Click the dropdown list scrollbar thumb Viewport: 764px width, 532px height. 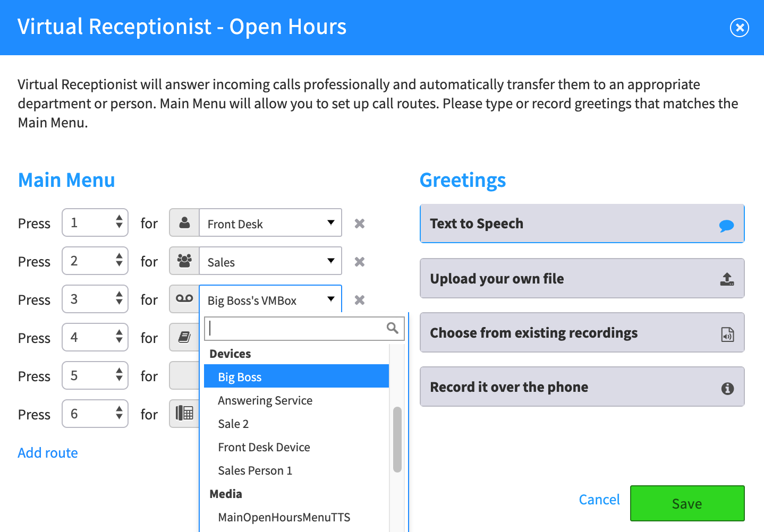[397, 440]
